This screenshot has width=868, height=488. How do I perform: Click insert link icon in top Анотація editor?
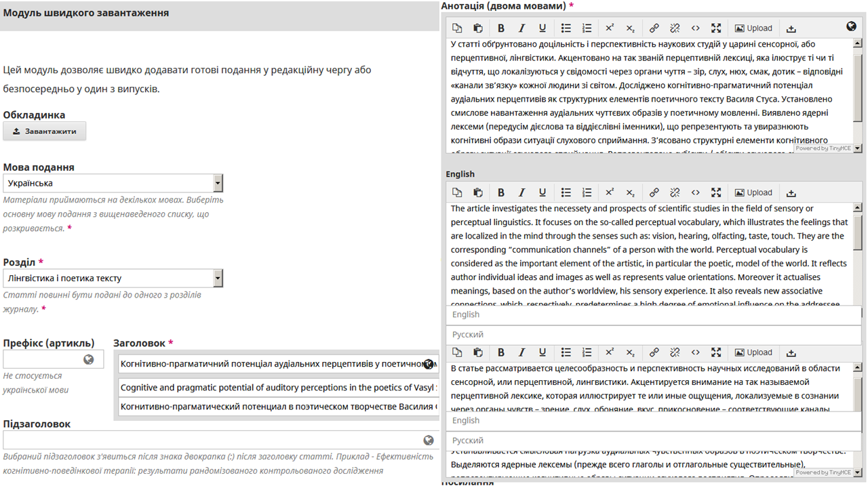click(654, 28)
